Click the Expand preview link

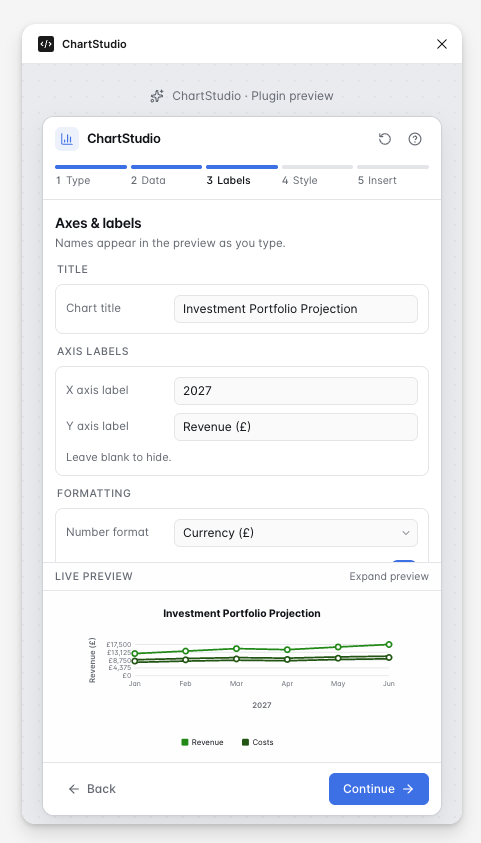pos(389,576)
